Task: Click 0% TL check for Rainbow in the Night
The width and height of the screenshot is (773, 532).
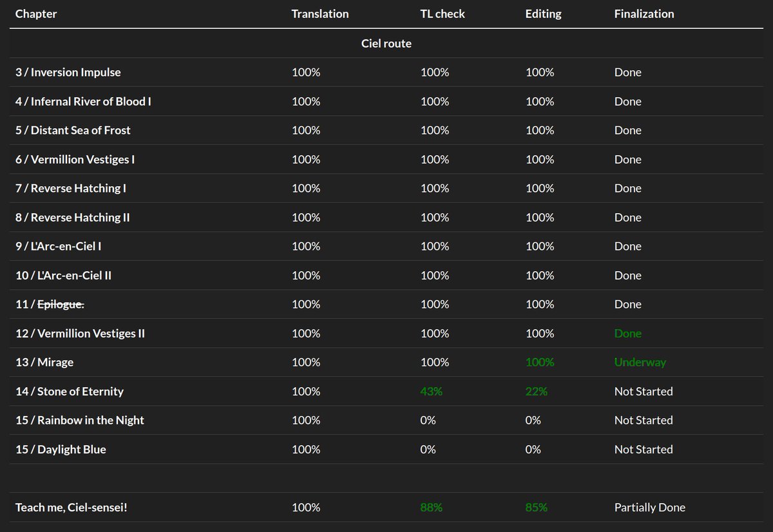Action: pyautogui.click(x=428, y=420)
